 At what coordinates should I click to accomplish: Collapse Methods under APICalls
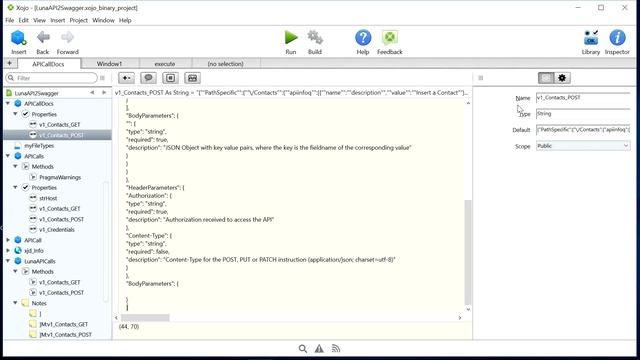pyautogui.click(x=16, y=167)
